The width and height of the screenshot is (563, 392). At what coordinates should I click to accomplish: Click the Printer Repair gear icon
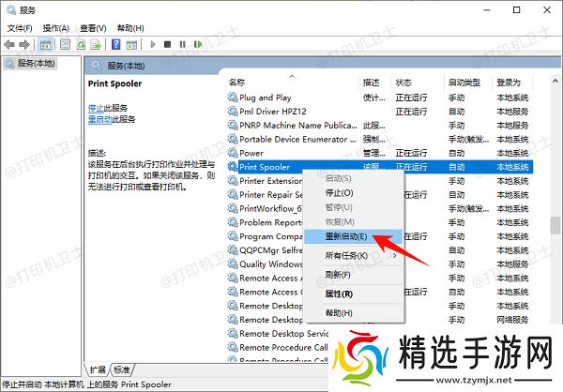(x=233, y=194)
